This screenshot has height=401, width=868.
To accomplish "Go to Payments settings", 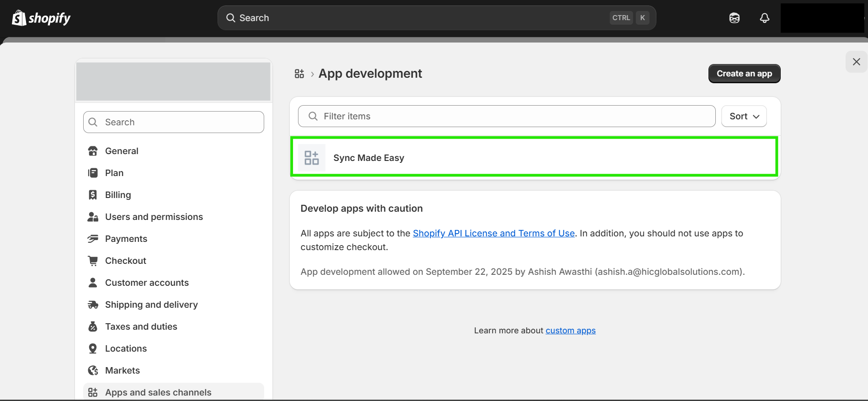I will click(x=126, y=239).
